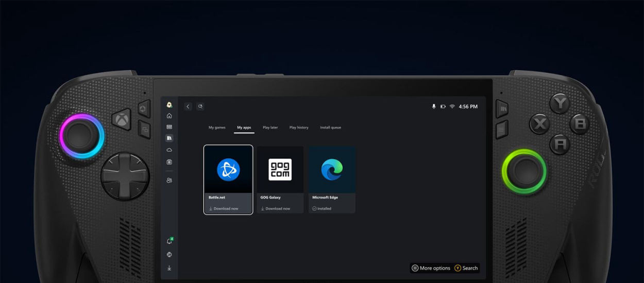Open the Game Pass sidebar icon
Image resolution: width=644 pixels, height=283 pixels.
pos(169,127)
